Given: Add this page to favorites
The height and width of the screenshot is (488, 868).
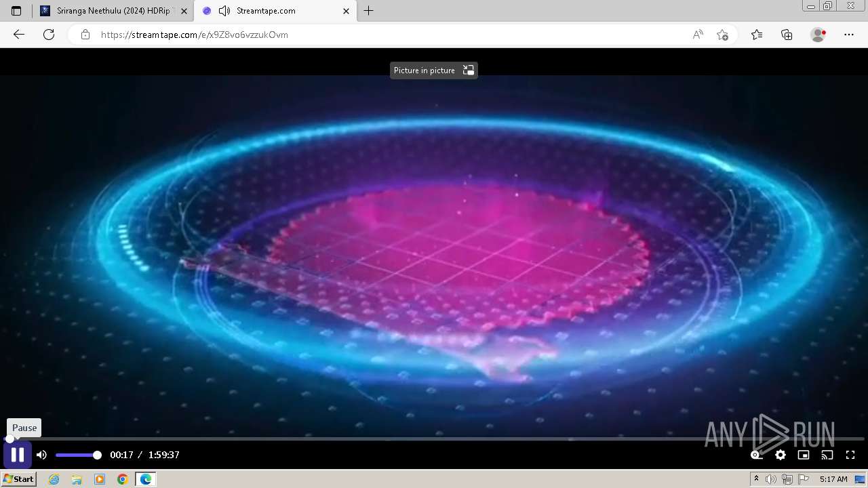Looking at the screenshot, I should point(722,35).
